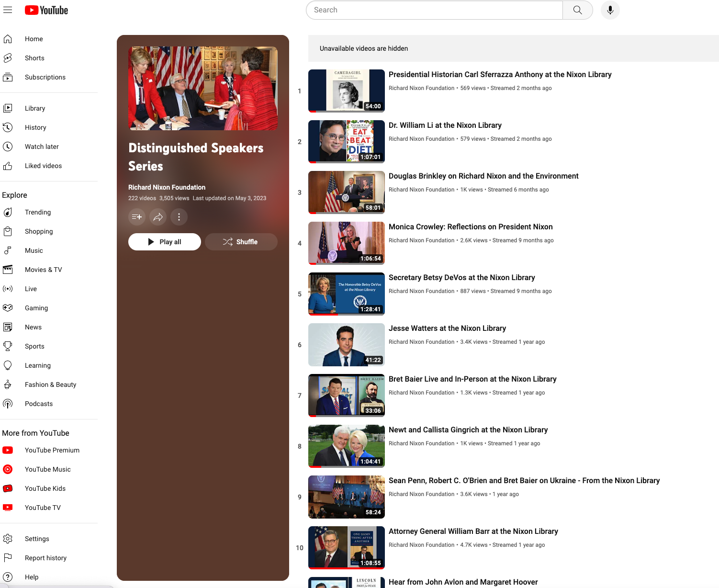Click the Watch later icon
This screenshot has width=719, height=588.
click(8, 147)
